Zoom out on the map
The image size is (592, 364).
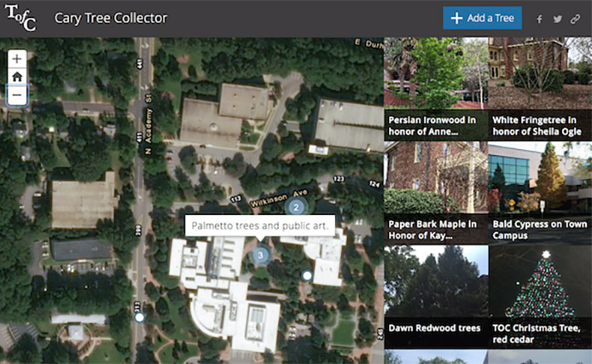point(17,95)
